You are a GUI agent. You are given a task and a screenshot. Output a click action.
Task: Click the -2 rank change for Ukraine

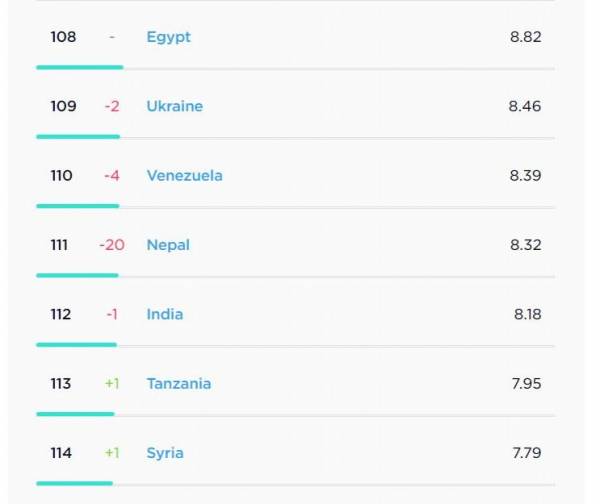(x=112, y=106)
